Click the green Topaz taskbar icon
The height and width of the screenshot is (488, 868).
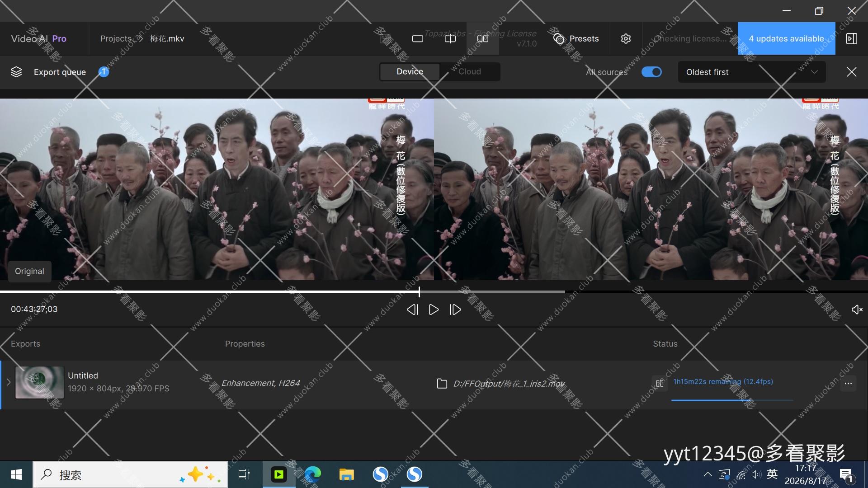point(279,474)
